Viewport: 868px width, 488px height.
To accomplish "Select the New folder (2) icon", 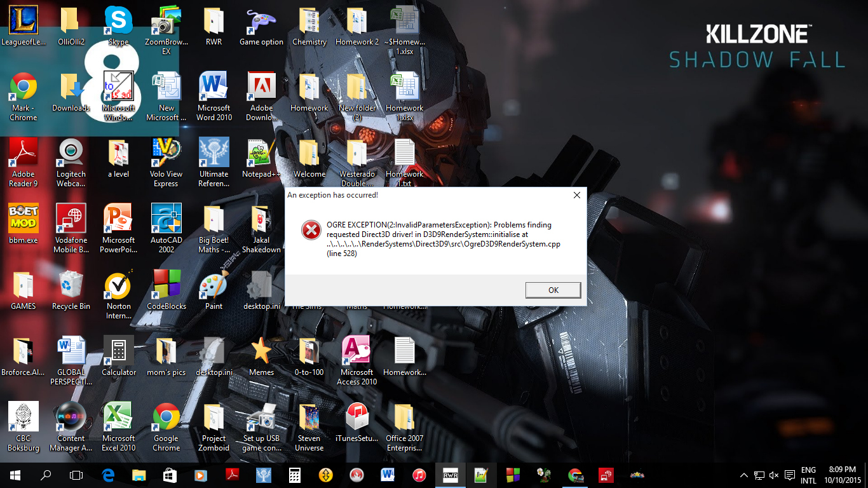I will point(357,97).
